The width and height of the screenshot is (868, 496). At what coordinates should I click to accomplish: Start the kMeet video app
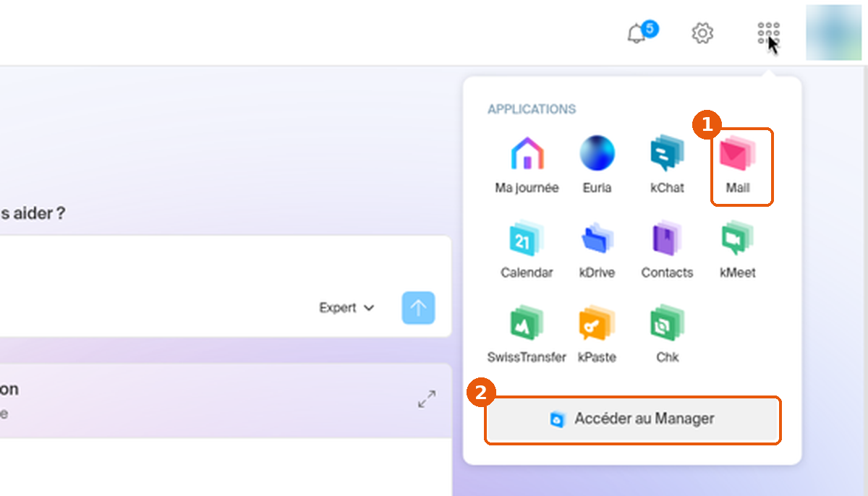(x=738, y=250)
